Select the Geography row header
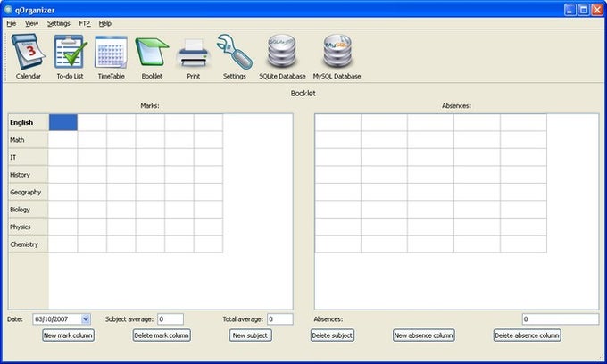607x364 pixels. pos(29,192)
